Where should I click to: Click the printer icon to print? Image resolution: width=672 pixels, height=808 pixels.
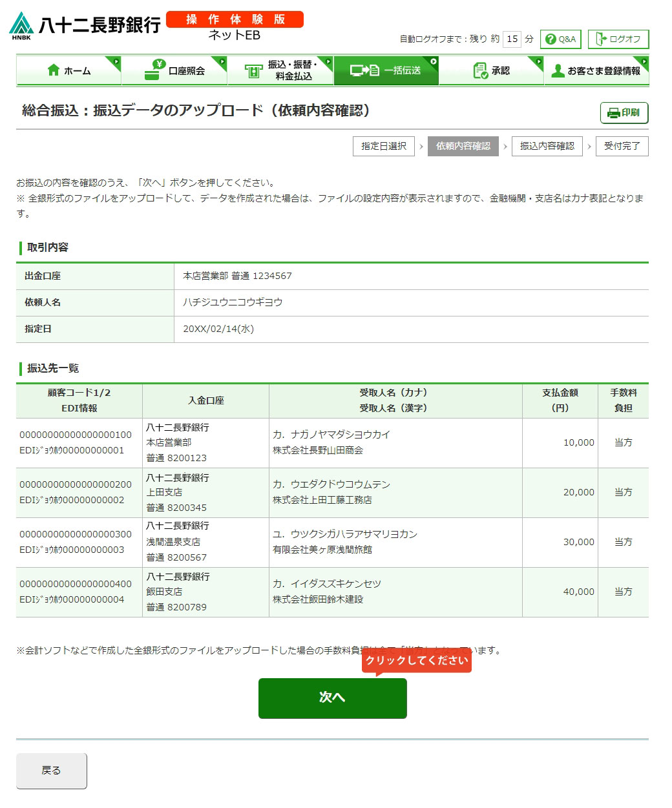point(614,113)
